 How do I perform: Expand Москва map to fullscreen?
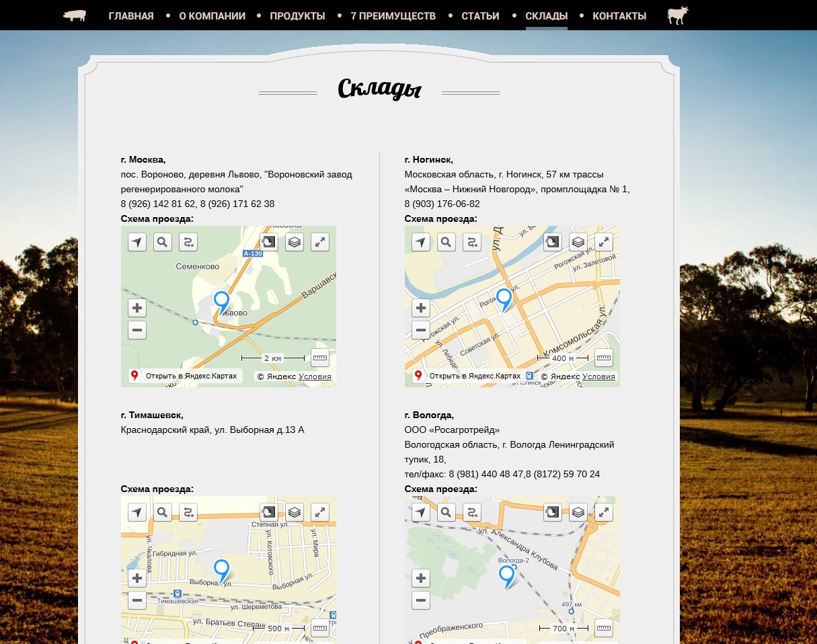point(320,242)
